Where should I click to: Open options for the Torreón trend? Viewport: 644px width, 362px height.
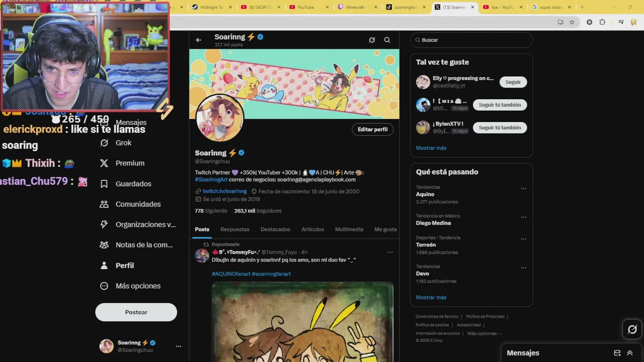tap(523, 239)
